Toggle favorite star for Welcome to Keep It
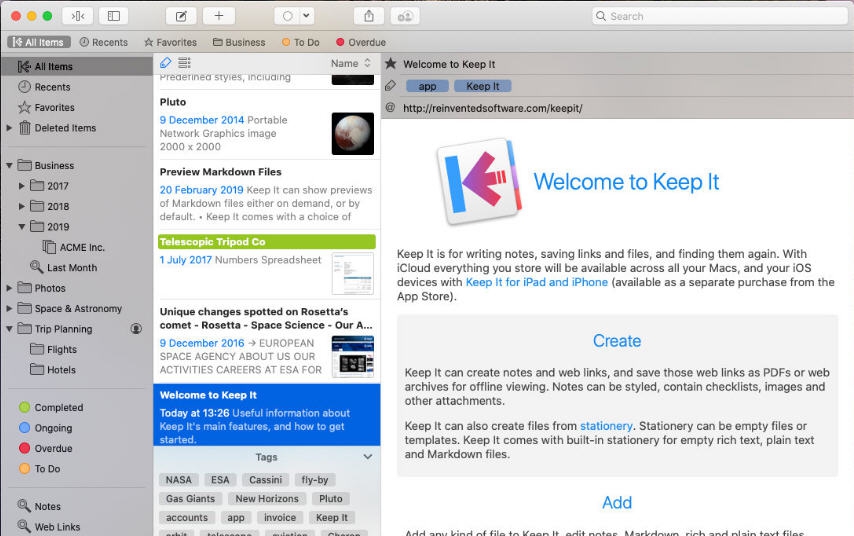The width and height of the screenshot is (854, 536). coord(391,64)
